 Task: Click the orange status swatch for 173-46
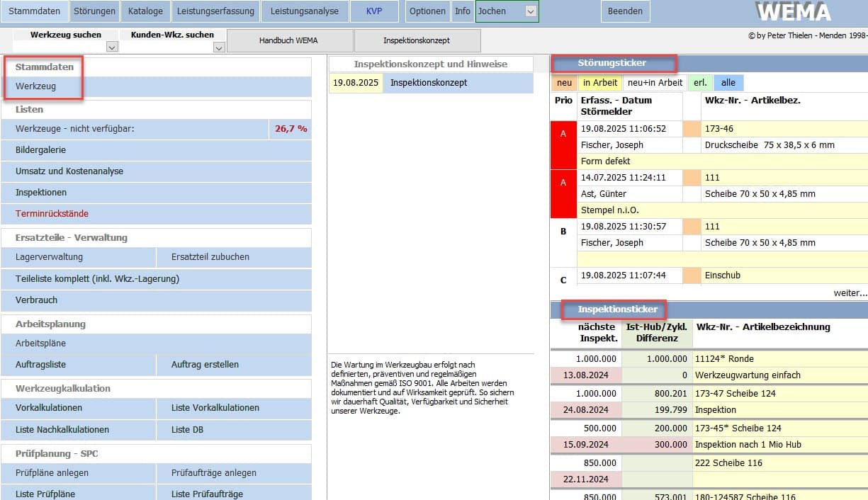[692, 129]
